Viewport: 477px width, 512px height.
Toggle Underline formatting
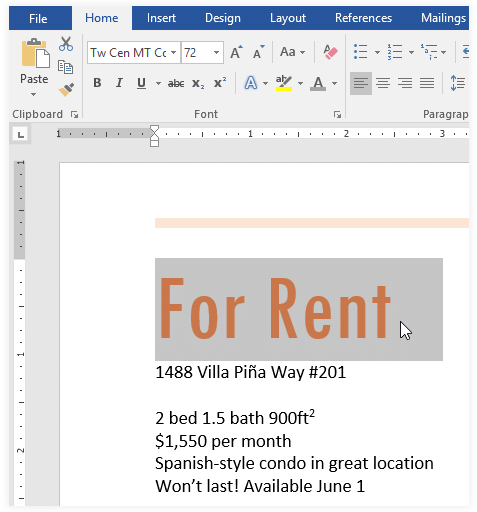141,83
